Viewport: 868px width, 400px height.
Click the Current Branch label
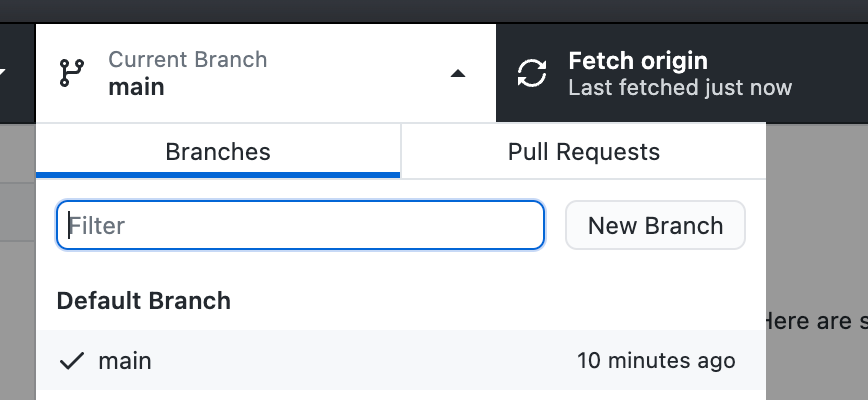click(188, 60)
